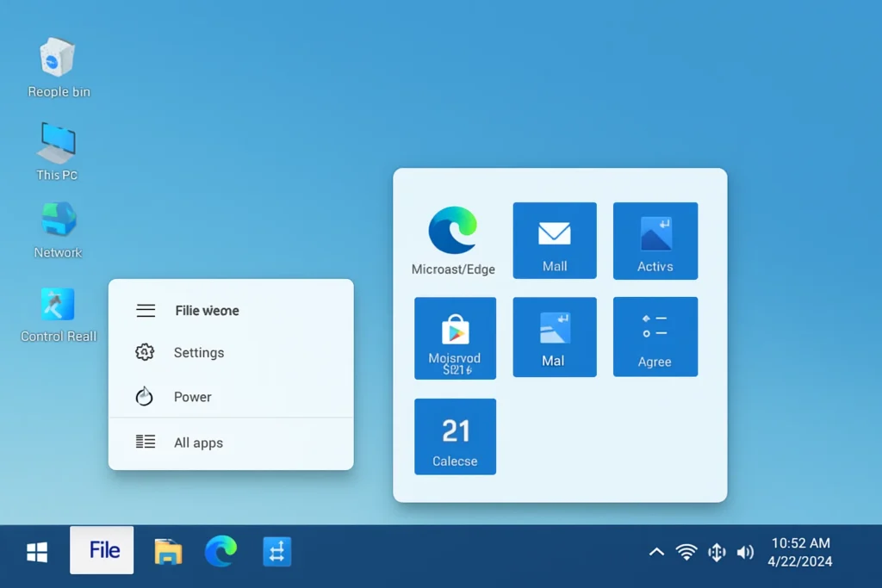Select Power in the start menu
The height and width of the screenshot is (588, 882).
192,397
